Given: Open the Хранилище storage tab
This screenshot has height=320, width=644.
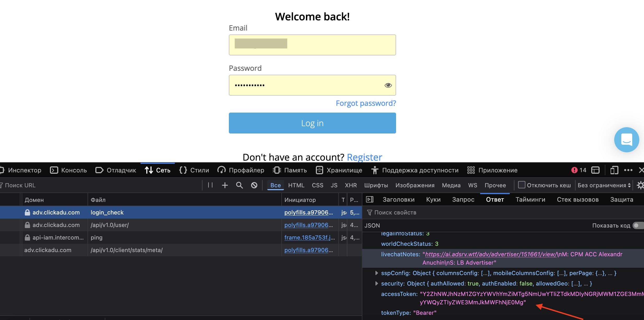Looking at the screenshot, I should 339,170.
